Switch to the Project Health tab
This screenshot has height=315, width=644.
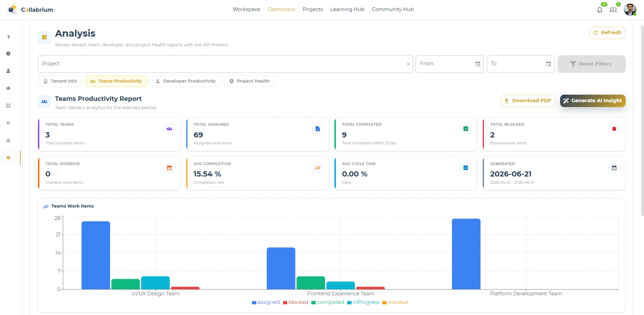[249, 81]
